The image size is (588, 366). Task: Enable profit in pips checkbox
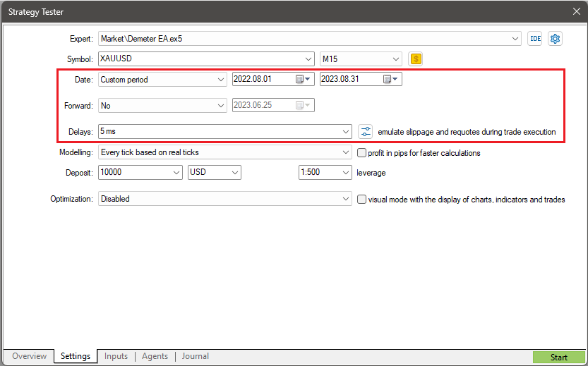(361, 152)
